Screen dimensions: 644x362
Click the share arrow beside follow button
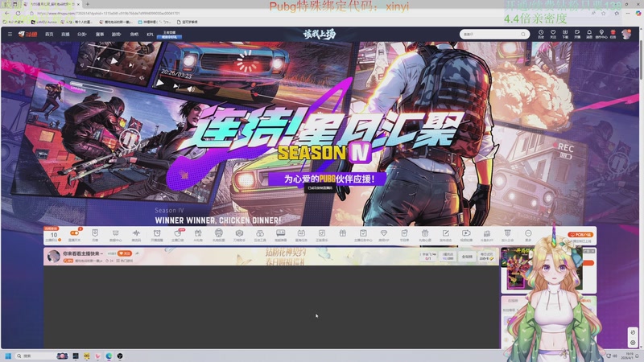tap(137, 253)
